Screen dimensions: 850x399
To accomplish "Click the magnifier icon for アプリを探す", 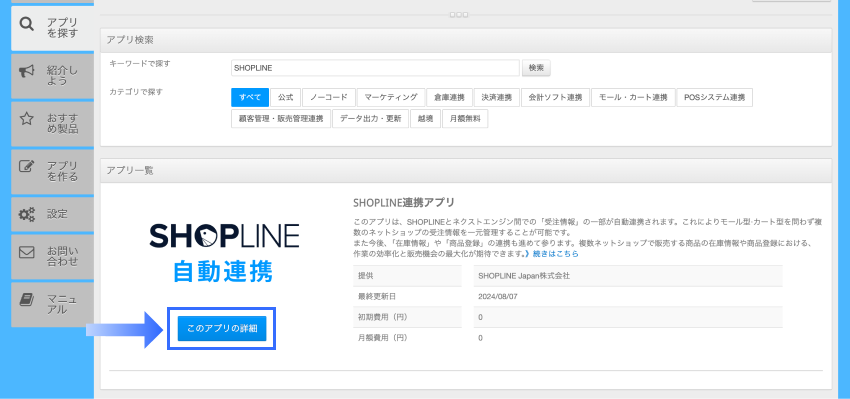I will (x=26, y=24).
